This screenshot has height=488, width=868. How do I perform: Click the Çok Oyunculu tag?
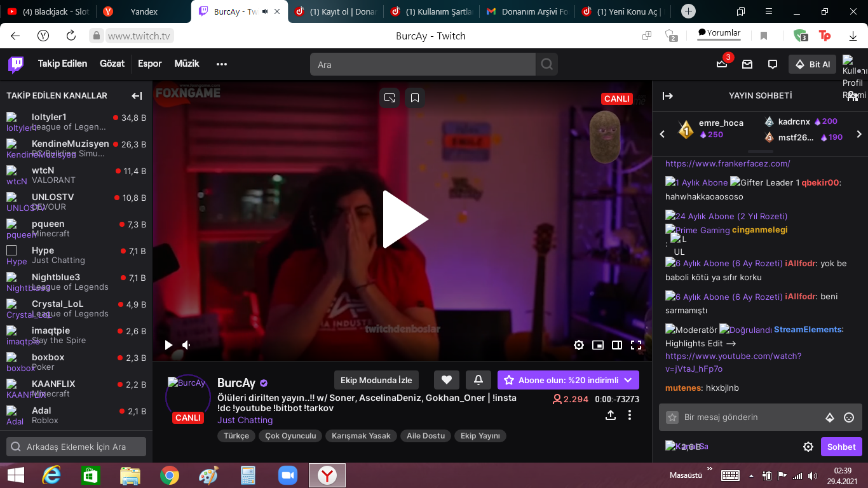(x=290, y=436)
